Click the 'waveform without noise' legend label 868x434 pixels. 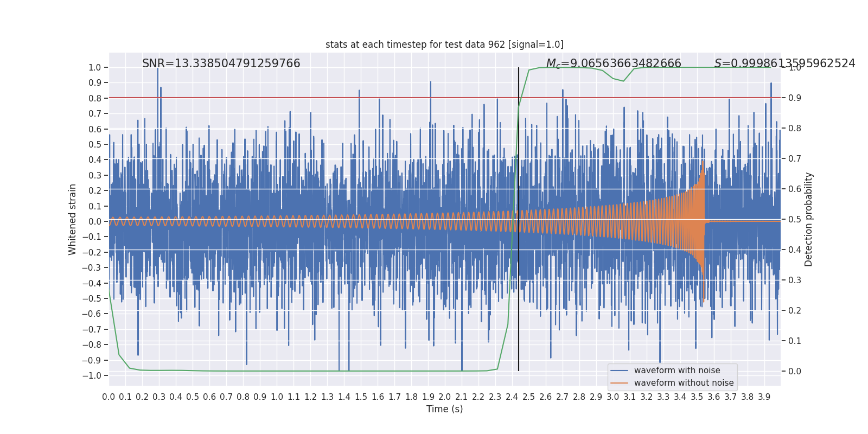click(x=684, y=383)
